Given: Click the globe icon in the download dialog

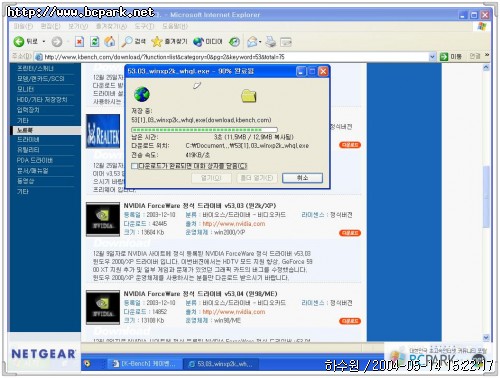Looking at the screenshot, I should (142, 94).
